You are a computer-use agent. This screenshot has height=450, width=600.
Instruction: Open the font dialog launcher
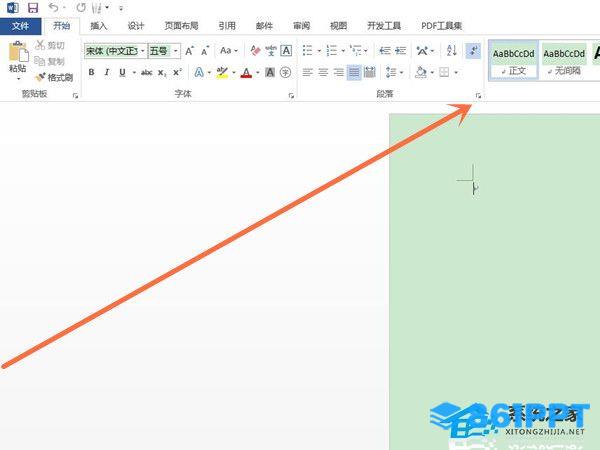[291, 96]
